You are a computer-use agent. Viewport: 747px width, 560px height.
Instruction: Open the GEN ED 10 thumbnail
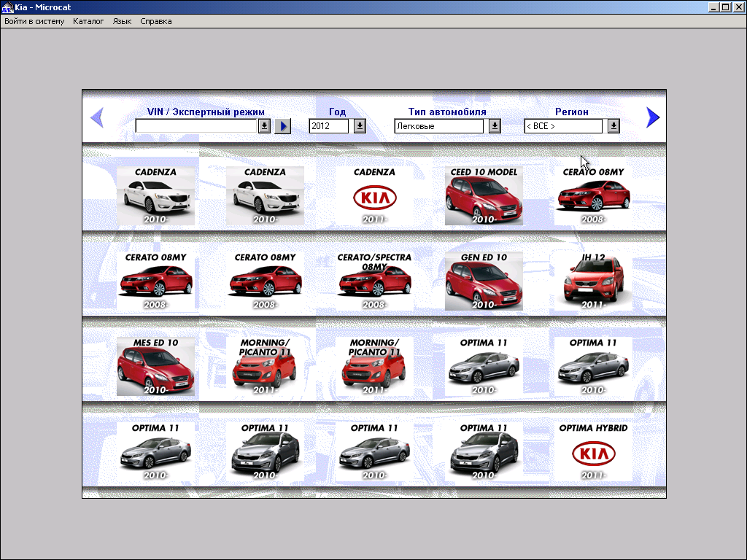tap(484, 281)
